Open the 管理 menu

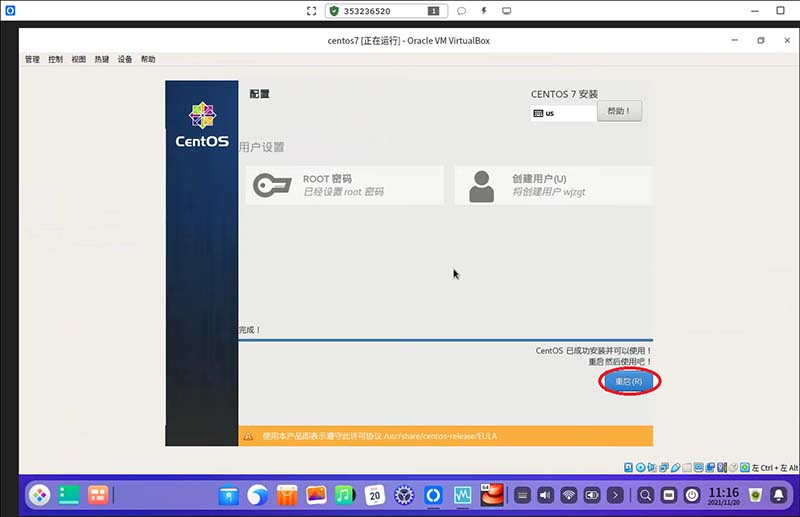[x=32, y=59]
